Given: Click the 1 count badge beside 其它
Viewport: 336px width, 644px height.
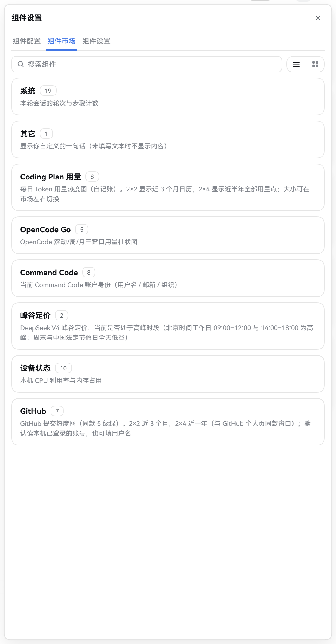Looking at the screenshot, I should coord(46,134).
